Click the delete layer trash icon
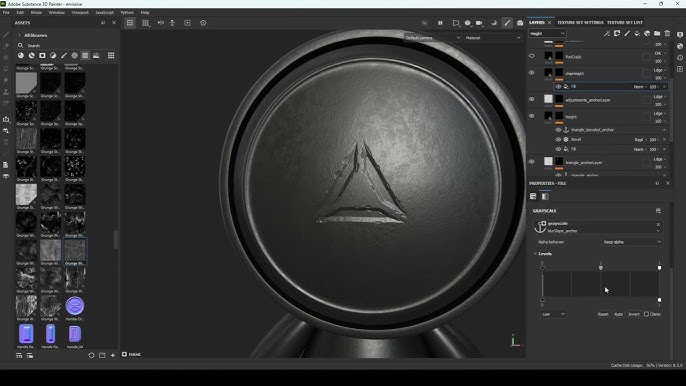This screenshot has height=386, width=686. (x=667, y=33)
